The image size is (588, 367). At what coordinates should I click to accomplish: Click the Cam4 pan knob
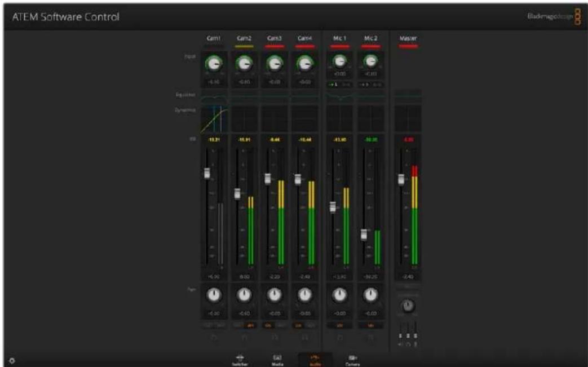tap(305, 295)
